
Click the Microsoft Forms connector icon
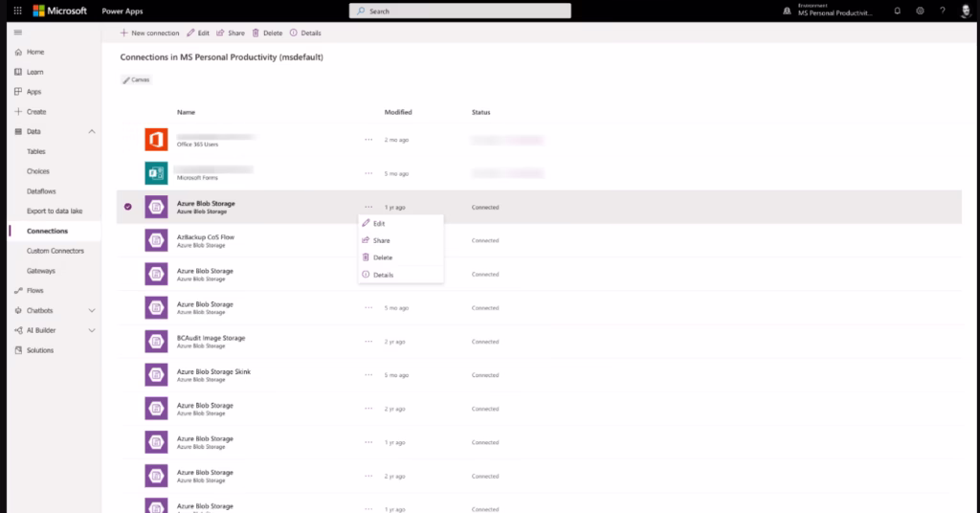[156, 173]
